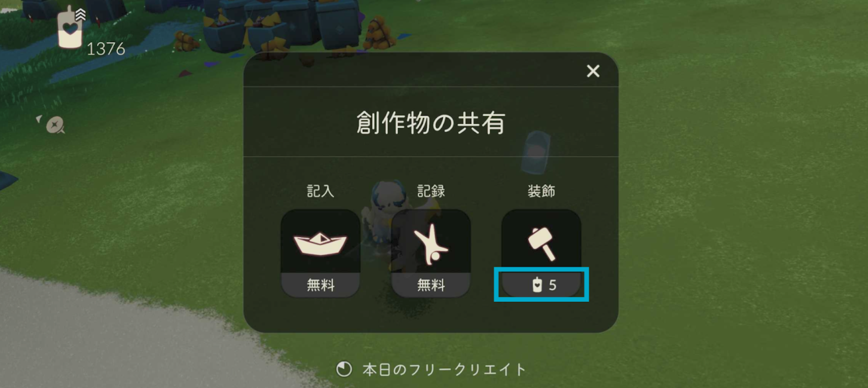The width and height of the screenshot is (868, 388).
Task: Click the 記入 label
Action: [320, 191]
